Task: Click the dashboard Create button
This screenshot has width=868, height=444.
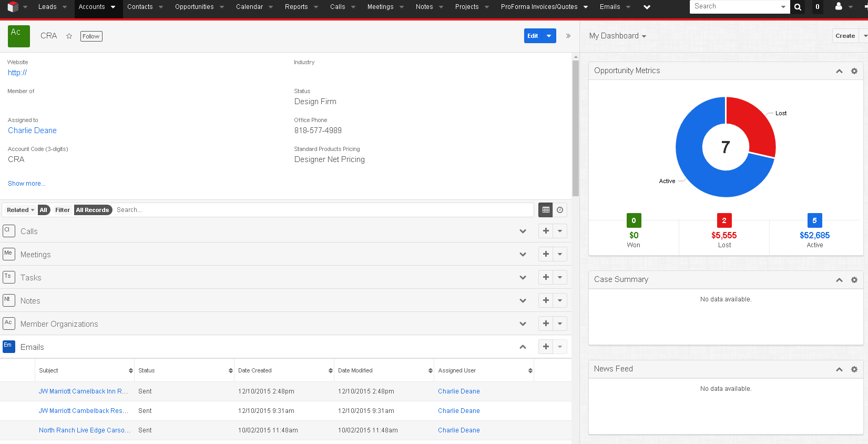Action: point(845,36)
